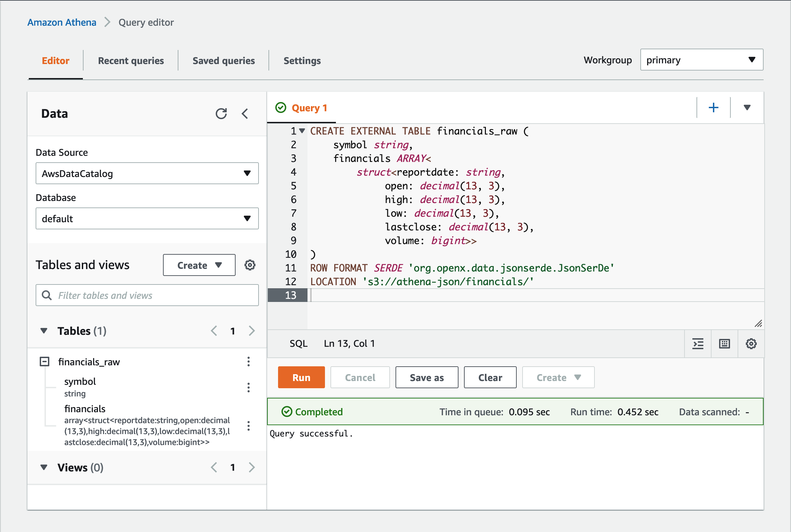Run the query
Image resolution: width=791 pixels, height=532 pixels.
pos(301,377)
